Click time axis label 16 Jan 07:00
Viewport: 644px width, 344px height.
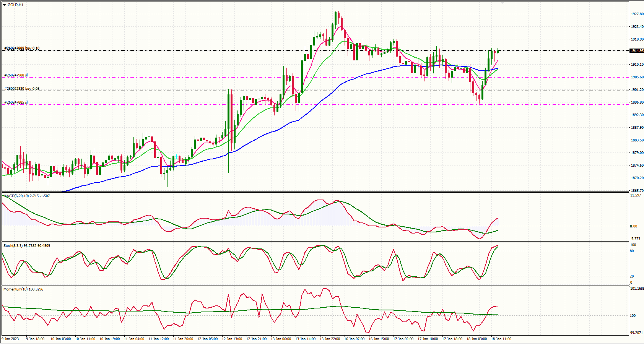(x=354, y=339)
